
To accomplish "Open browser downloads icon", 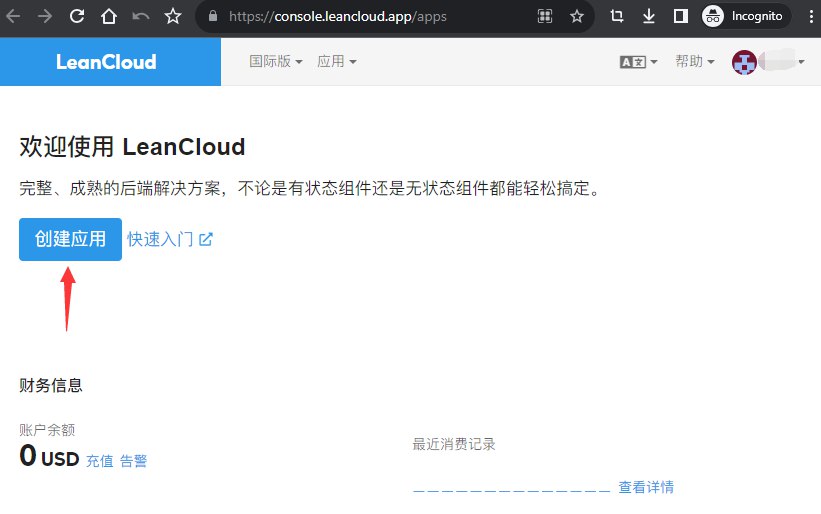I will (x=648, y=16).
